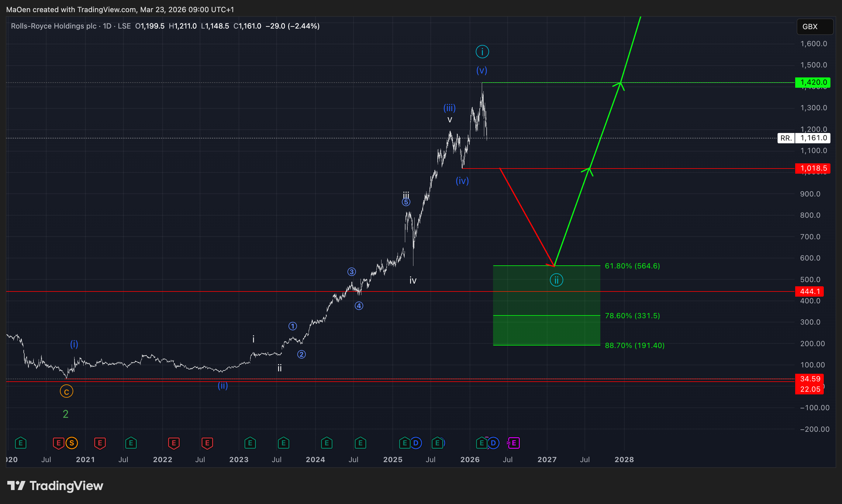Click the orange stock split S icon

(x=71, y=443)
